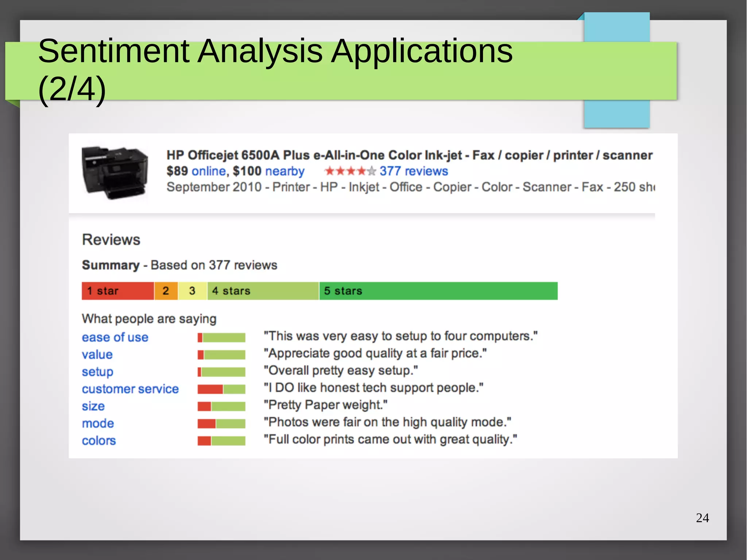Open the 'colors' aspect link
747x560 pixels.
point(98,441)
